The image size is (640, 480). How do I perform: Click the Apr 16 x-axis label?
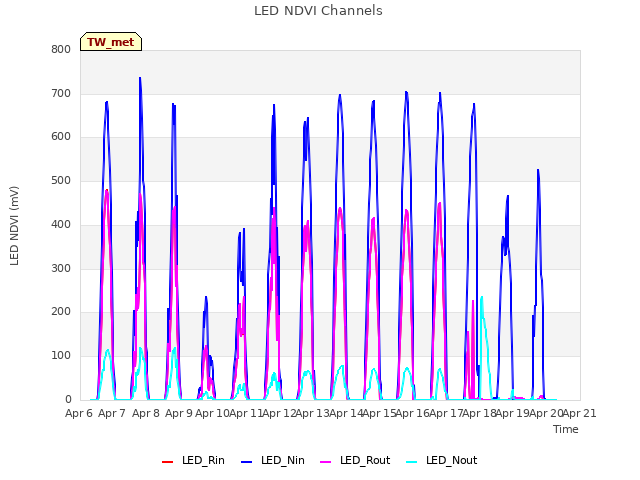(x=413, y=413)
